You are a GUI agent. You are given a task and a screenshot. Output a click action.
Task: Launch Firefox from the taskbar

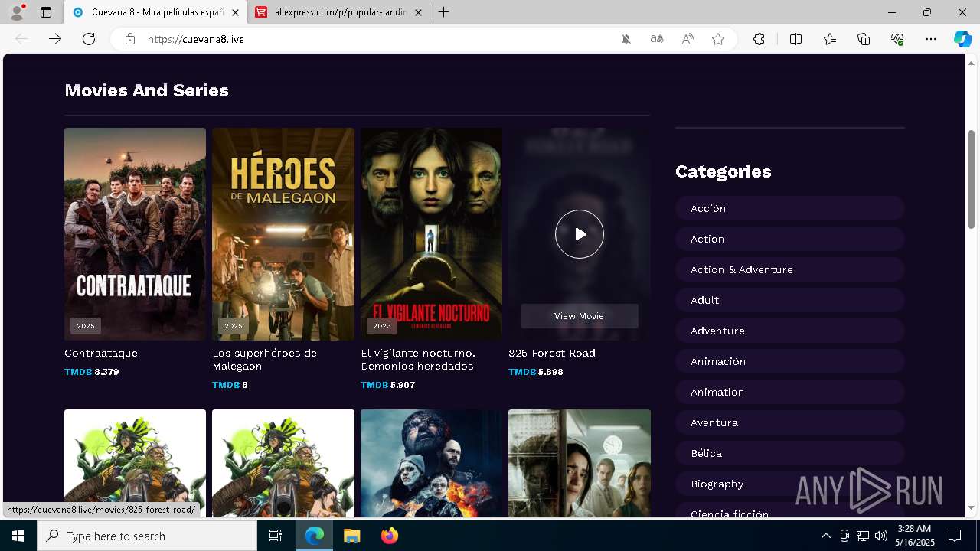click(x=389, y=536)
